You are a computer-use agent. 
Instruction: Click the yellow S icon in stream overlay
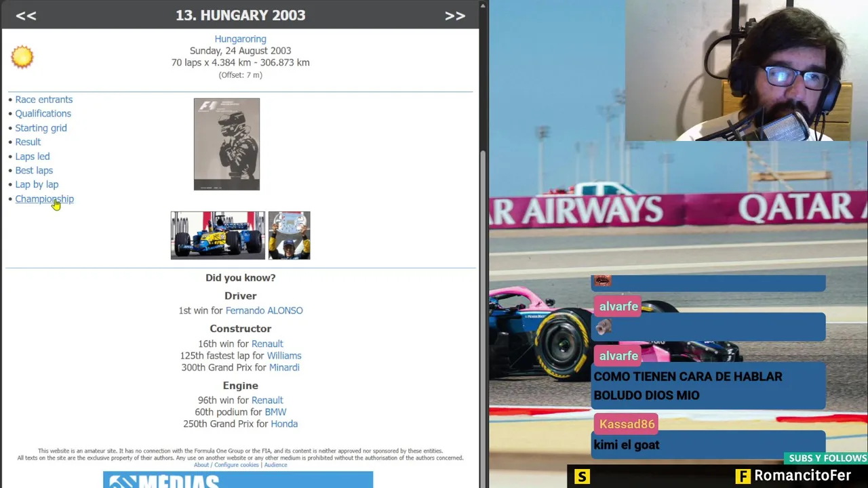pos(582,476)
